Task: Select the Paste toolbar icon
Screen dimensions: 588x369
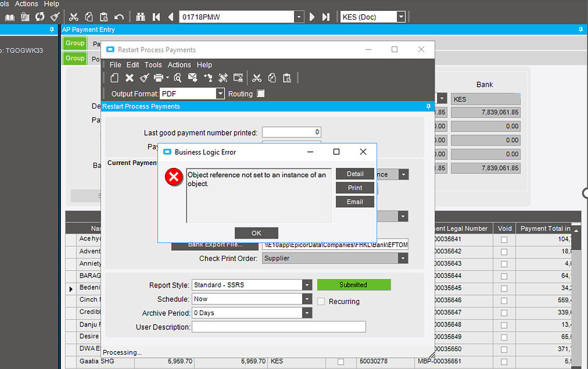Action: (287, 78)
